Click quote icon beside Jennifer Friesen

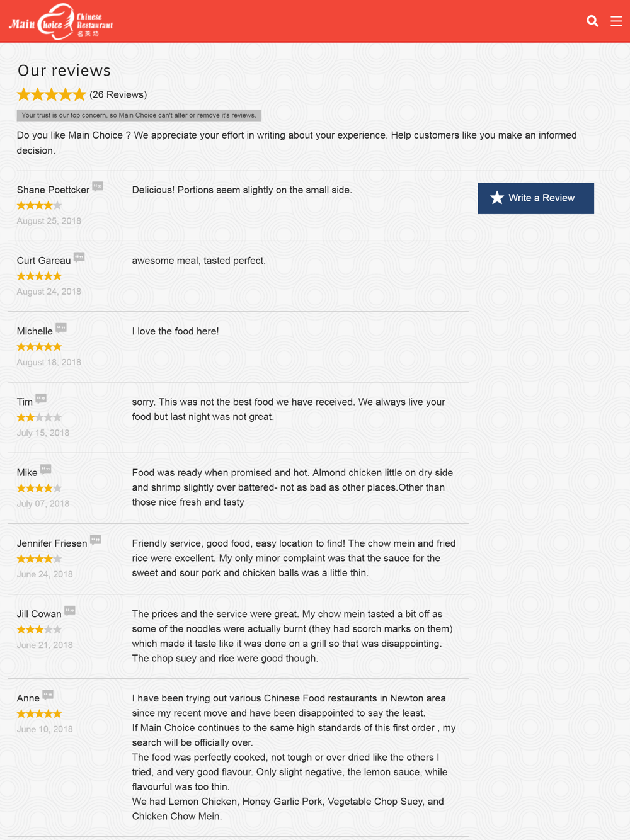click(x=96, y=540)
